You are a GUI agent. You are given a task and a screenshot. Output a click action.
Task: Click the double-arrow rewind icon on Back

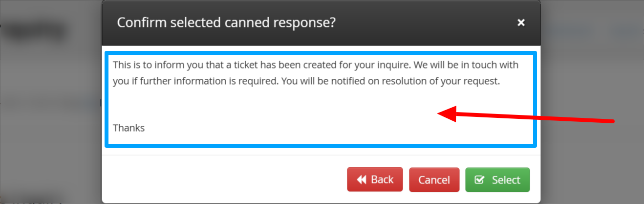coord(362,180)
